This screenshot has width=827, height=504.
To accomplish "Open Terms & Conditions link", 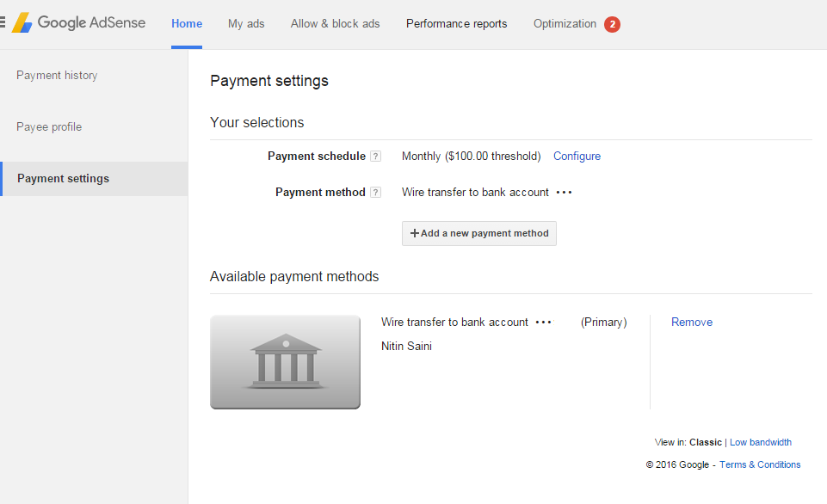I will (760, 464).
